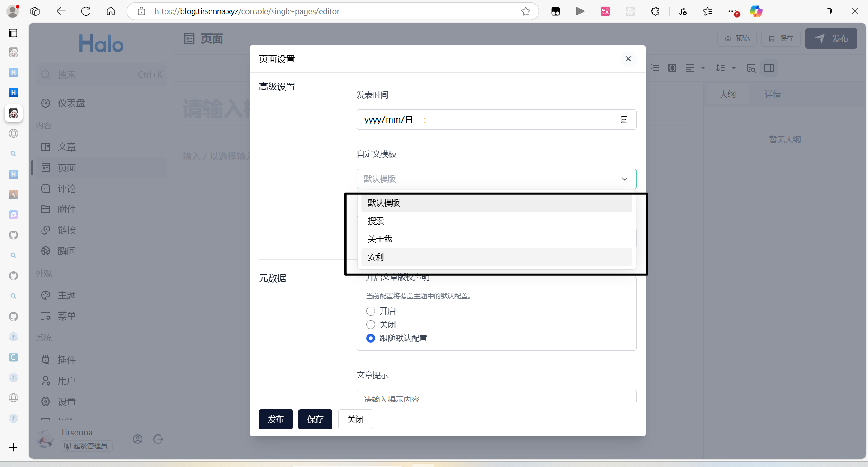Close the 页面设置 dialog with X icon
The width and height of the screenshot is (868, 467).
[x=628, y=59]
